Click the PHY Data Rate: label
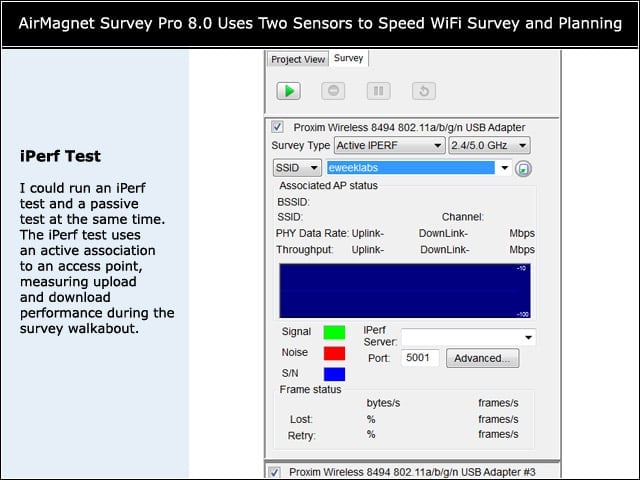 coord(312,233)
